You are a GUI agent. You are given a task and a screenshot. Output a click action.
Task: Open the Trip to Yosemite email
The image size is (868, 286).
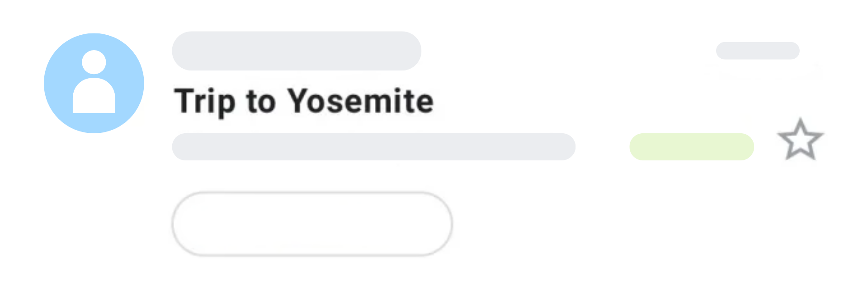[304, 101]
